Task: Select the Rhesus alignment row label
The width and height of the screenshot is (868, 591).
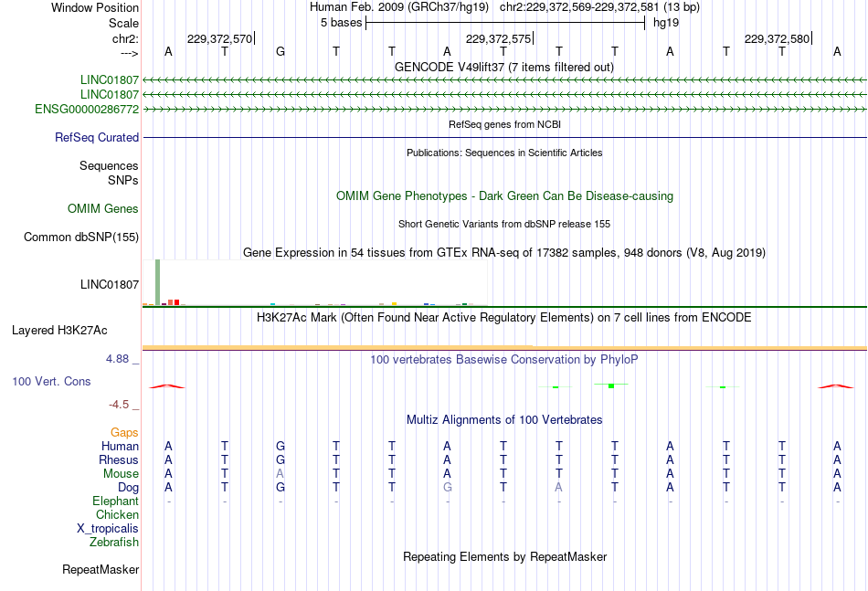Action: tap(119, 459)
